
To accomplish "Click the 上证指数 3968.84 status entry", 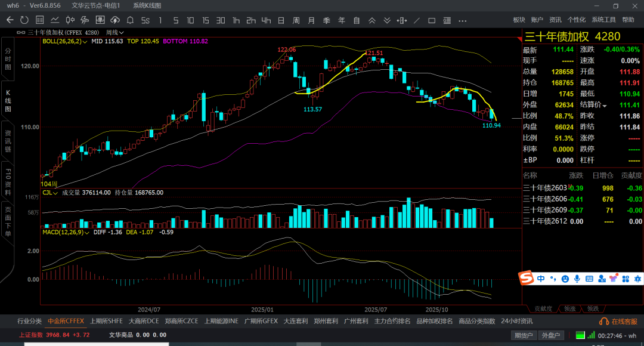I will click(54, 335).
